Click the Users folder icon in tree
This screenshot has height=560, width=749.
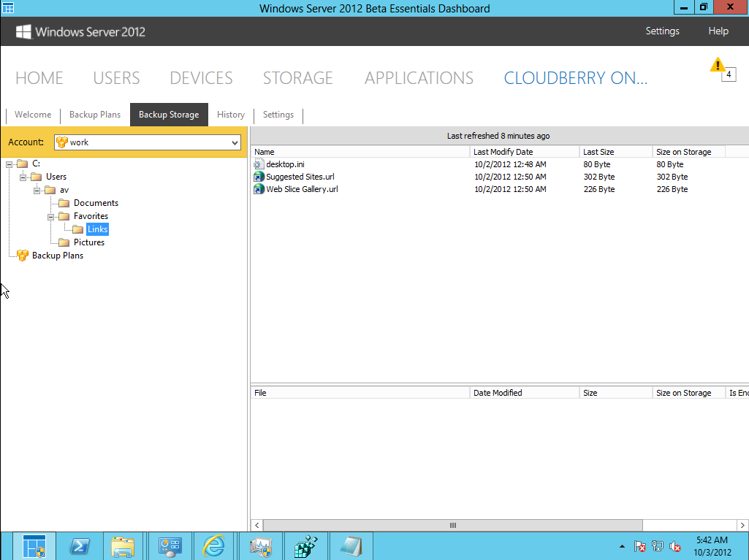37,177
